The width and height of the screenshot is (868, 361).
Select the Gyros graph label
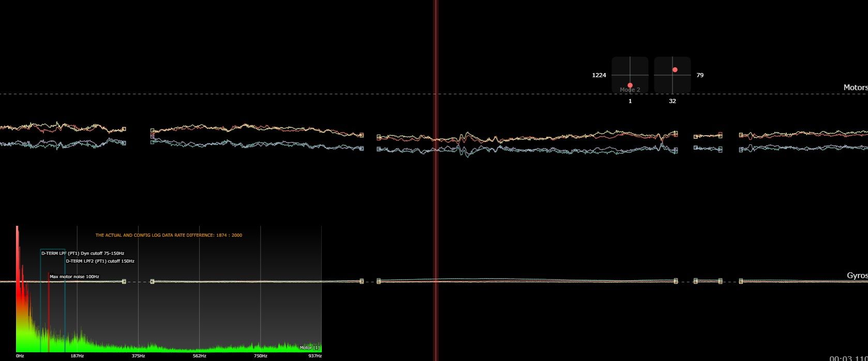[857, 276]
